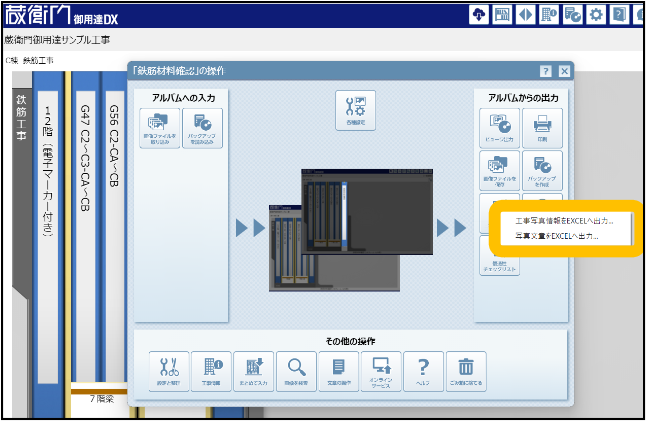The height and width of the screenshot is (421, 646).
Task: Open the help book icon in header
Action: 620,15
